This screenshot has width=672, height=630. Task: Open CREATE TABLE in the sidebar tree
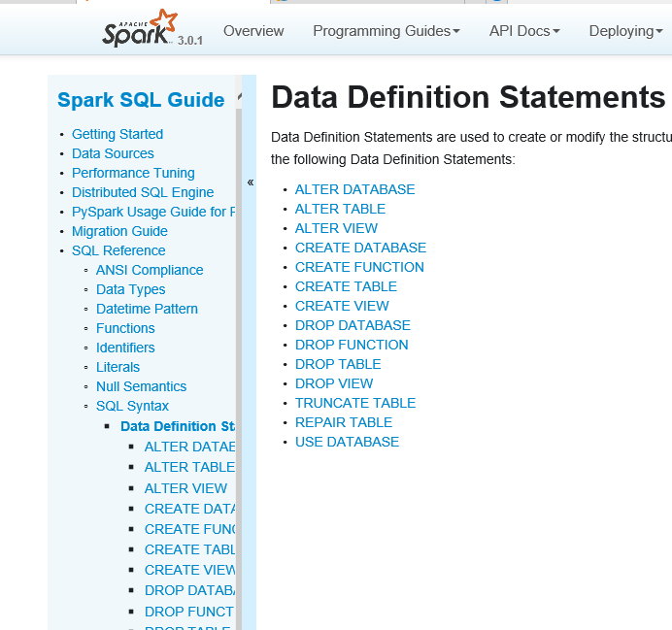190,549
